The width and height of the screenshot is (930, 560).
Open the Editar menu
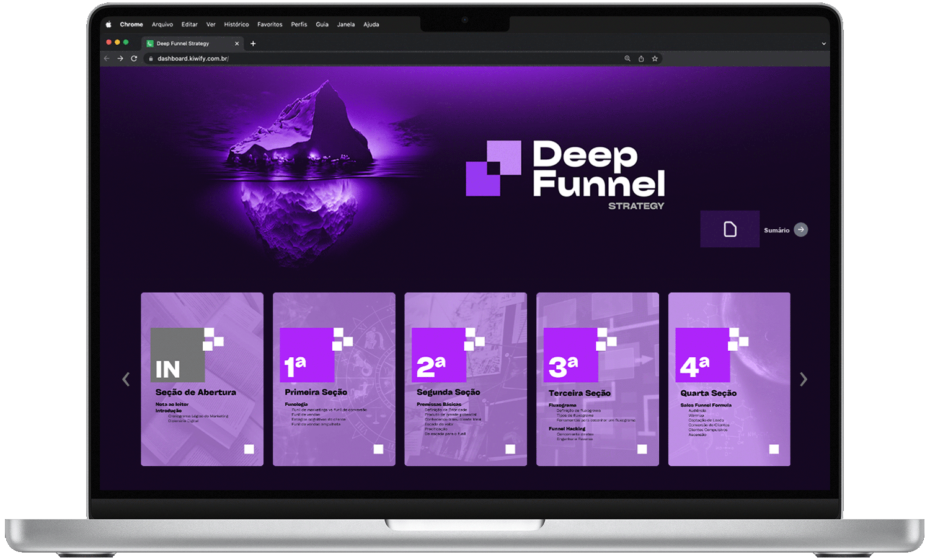coord(190,25)
